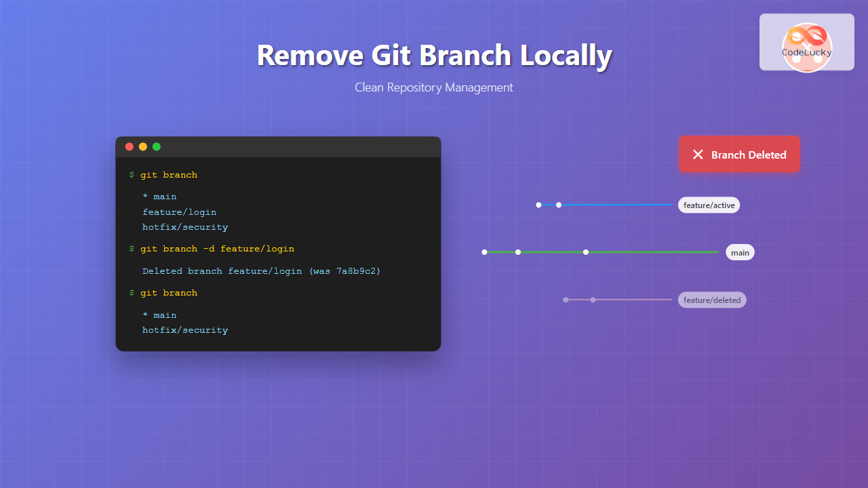This screenshot has height=488, width=868.
Task: Click the last commit dot on the green main line
Action: pyautogui.click(x=586, y=252)
